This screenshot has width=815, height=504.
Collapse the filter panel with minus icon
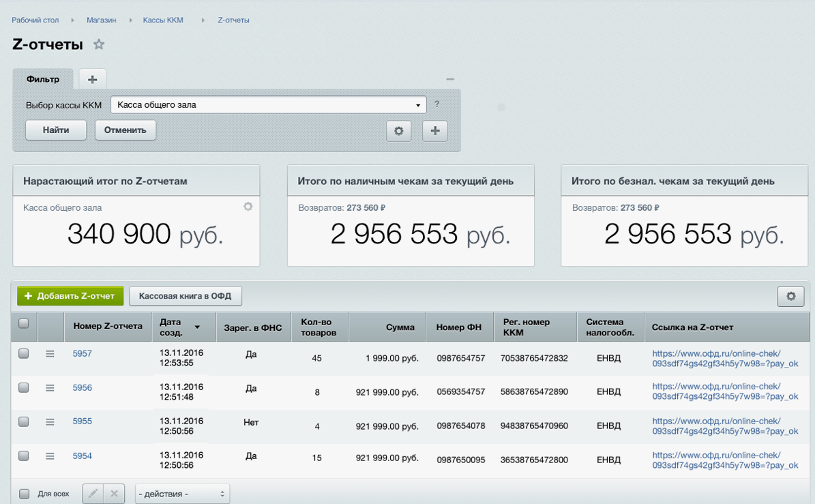click(x=450, y=80)
